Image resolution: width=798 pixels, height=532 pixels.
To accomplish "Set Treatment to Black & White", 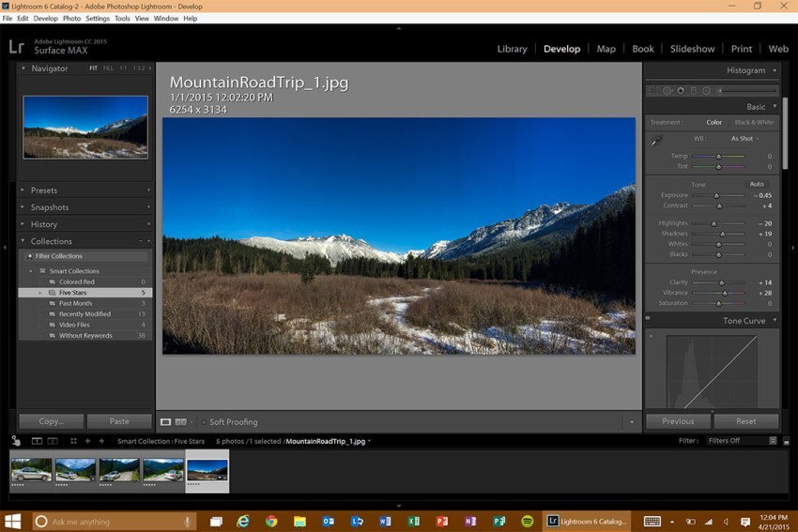I will pos(754,122).
